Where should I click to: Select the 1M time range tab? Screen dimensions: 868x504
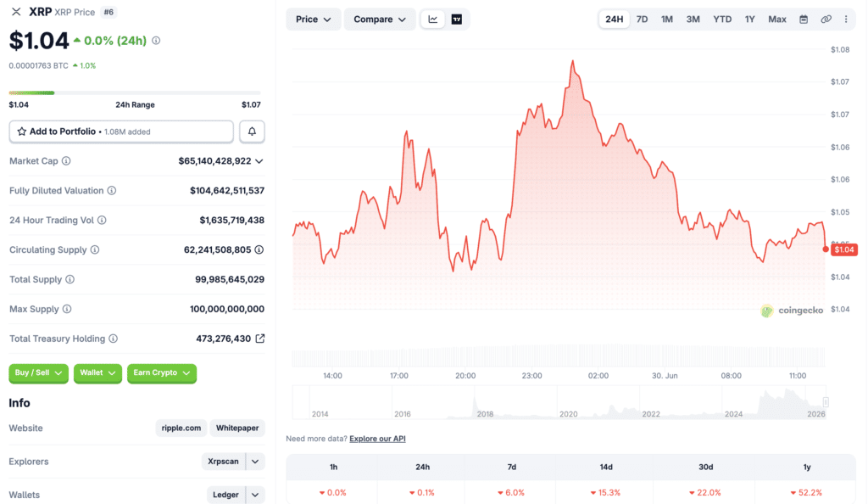point(667,20)
